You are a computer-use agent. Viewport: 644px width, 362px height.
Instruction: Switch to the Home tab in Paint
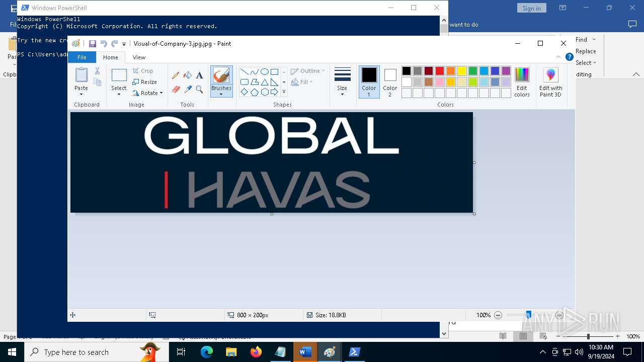click(111, 57)
